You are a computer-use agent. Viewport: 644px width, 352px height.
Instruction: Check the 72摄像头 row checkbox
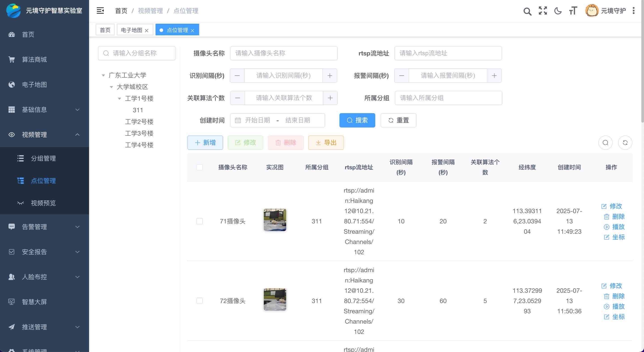[200, 301]
